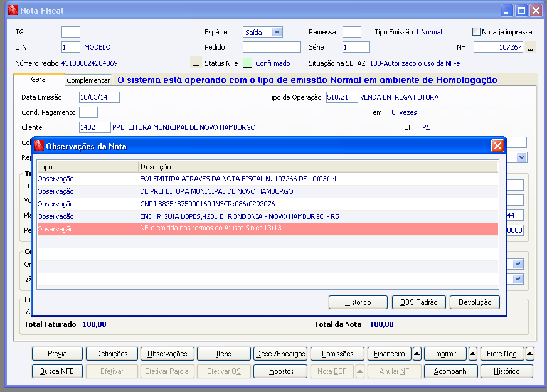
Task: Open the Impostos button
Action: tap(280, 371)
